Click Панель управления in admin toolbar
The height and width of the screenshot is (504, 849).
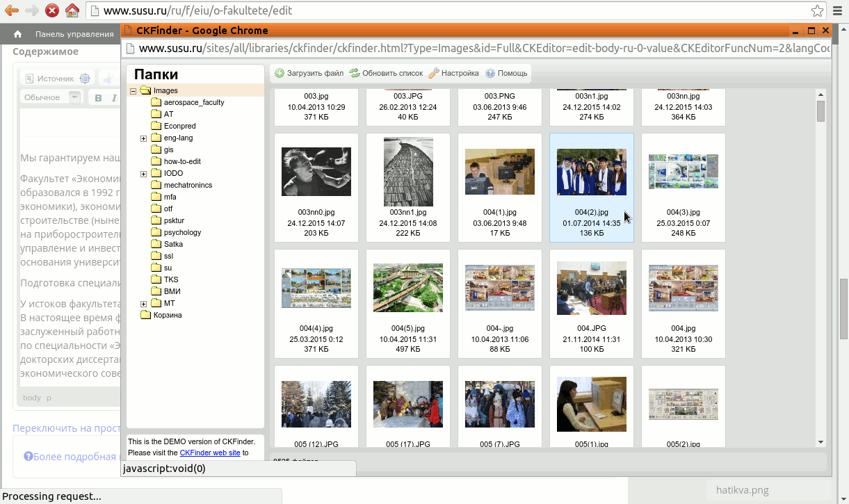pos(74,33)
